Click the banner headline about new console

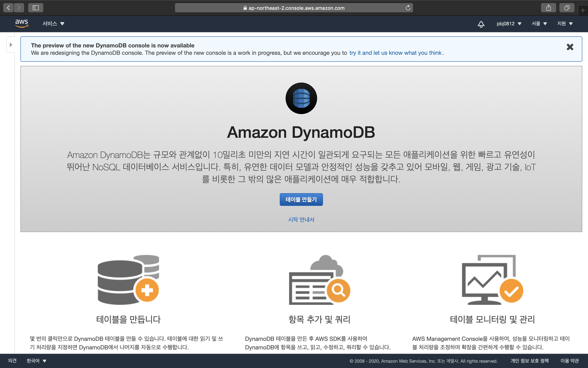tap(112, 46)
